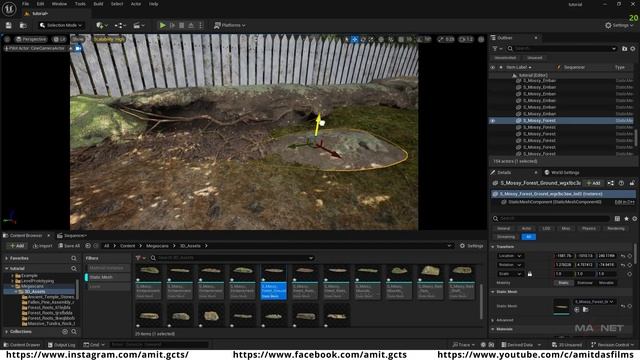Create new folder in Outliner
The width and height of the screenshot is (640, 360).
(624, 49)
